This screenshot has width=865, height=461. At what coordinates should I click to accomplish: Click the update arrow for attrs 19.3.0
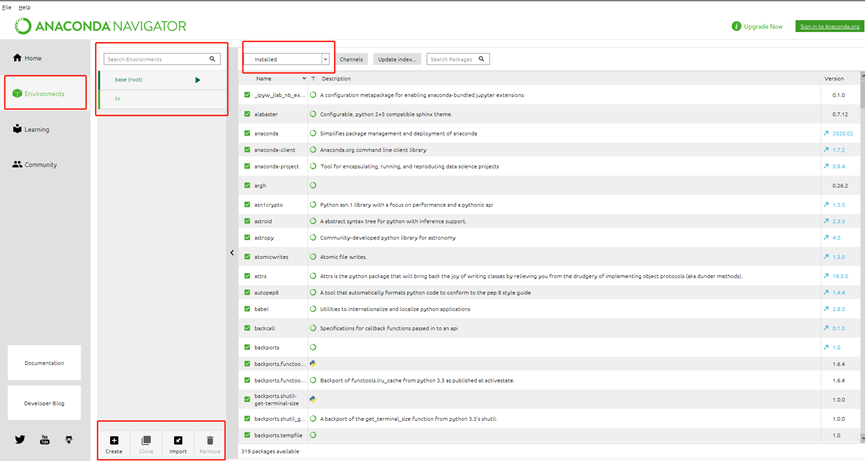(826, 276)
